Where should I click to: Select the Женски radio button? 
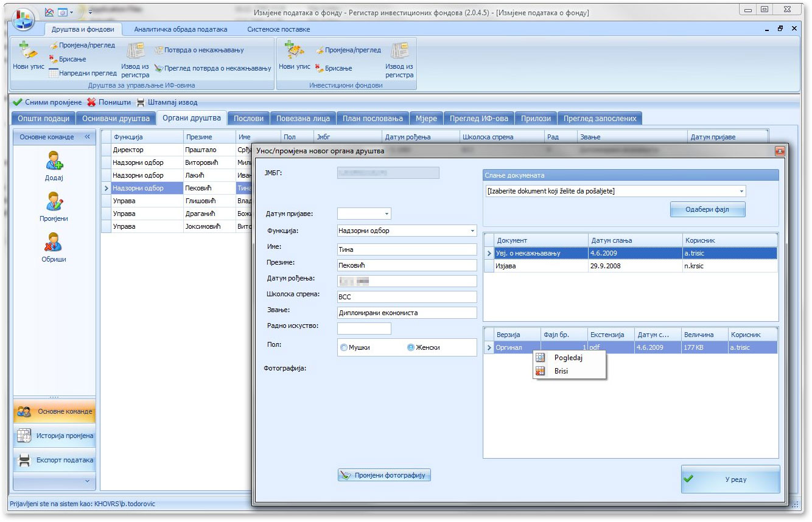click(x=411, y=347)
